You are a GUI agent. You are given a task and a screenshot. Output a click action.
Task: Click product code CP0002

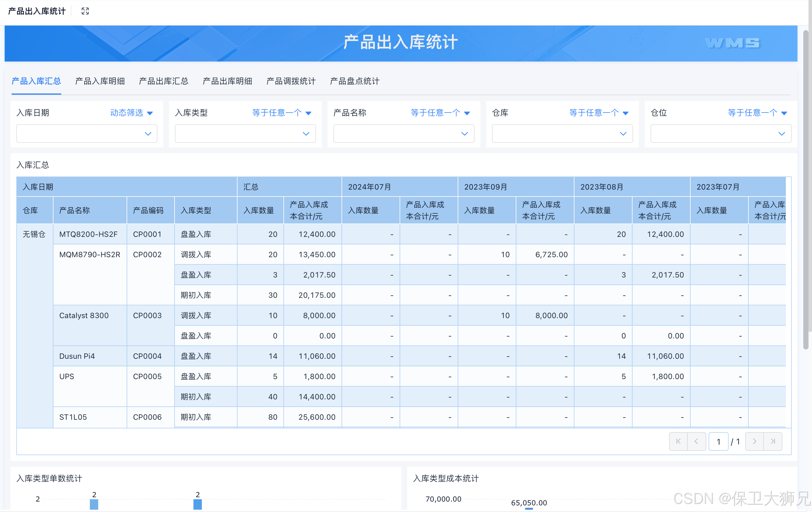[x=147, y=255]
